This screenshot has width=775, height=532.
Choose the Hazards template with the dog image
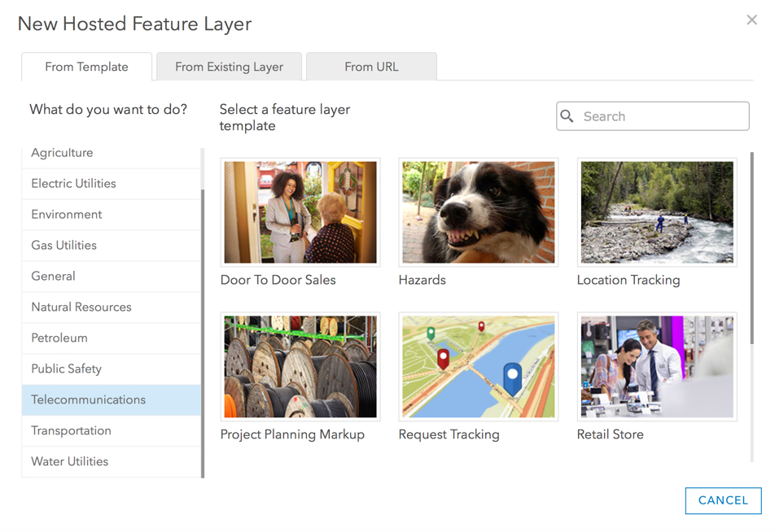click(479, 212)
